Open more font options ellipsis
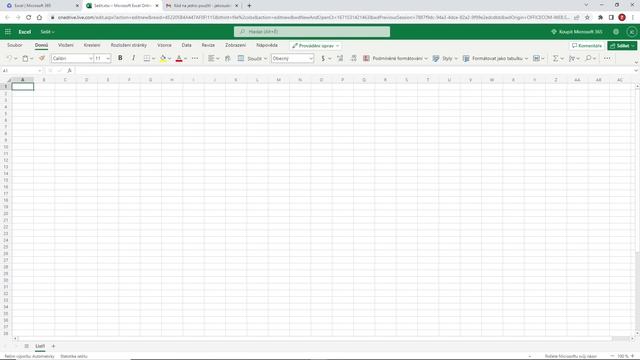 195,58
